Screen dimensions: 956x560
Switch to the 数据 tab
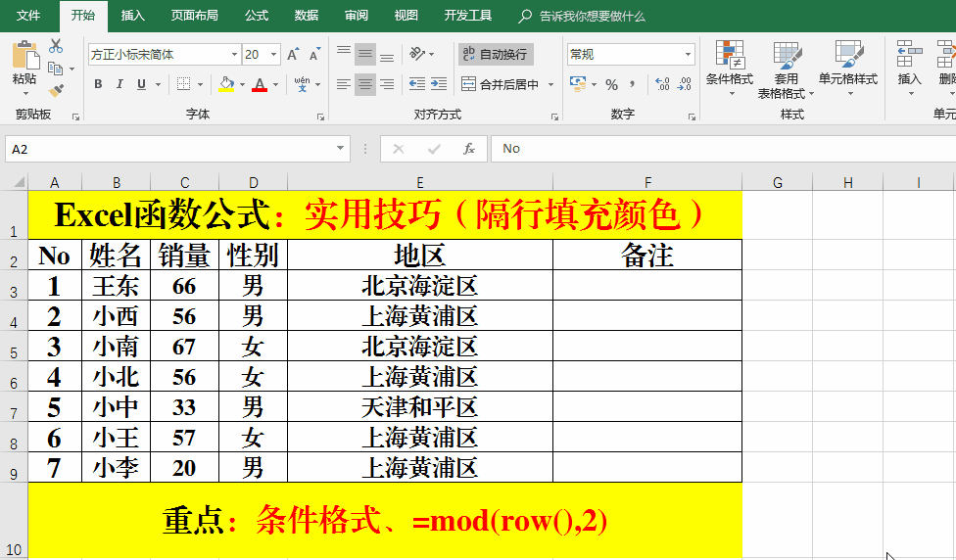point(306,16)
